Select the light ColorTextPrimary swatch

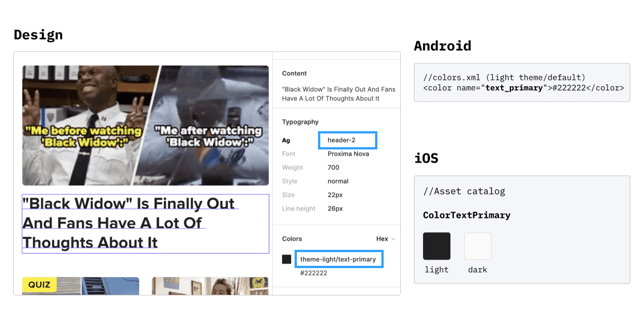pyautogui.click(x=437, y=246)
